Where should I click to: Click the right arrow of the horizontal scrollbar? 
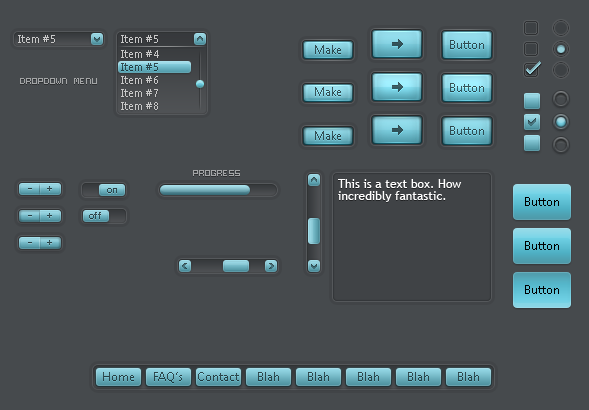point(271,266)
